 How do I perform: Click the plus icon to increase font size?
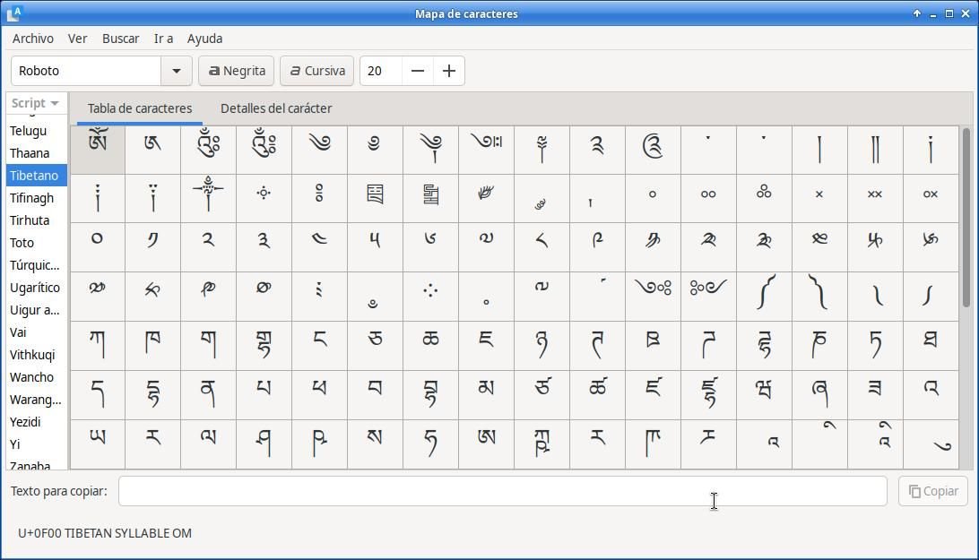pos(449,71)
